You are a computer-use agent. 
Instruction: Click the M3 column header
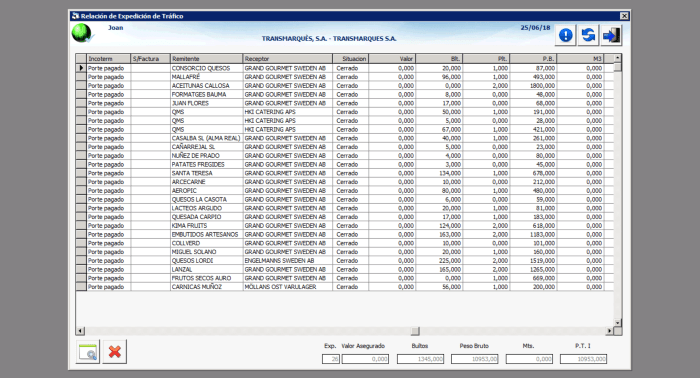[580, 59]
